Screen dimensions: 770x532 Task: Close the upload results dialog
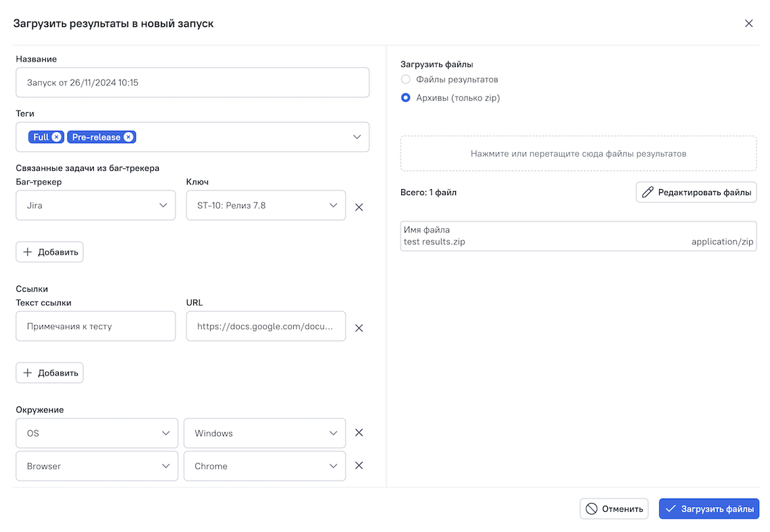(x=748, y=24)
